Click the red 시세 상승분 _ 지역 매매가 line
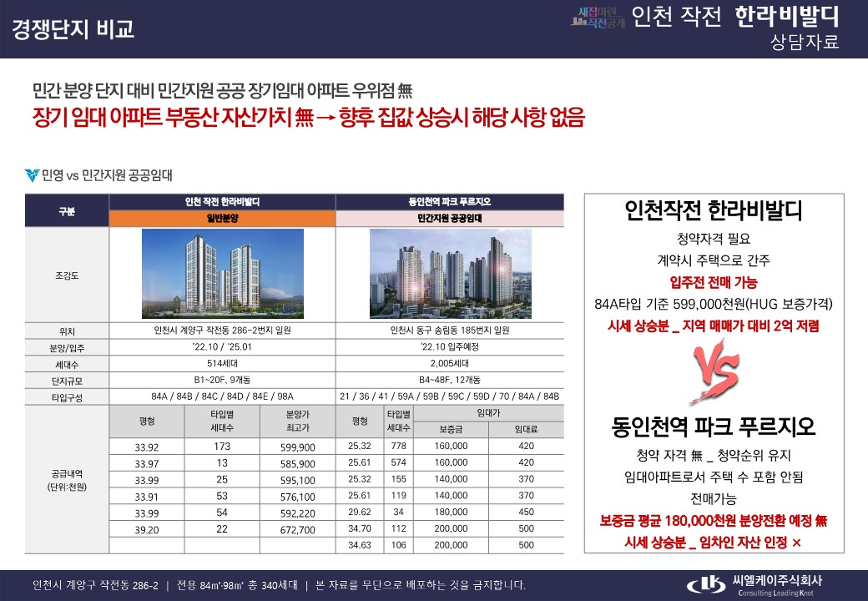The image size is (868, 601). (714, 326)
